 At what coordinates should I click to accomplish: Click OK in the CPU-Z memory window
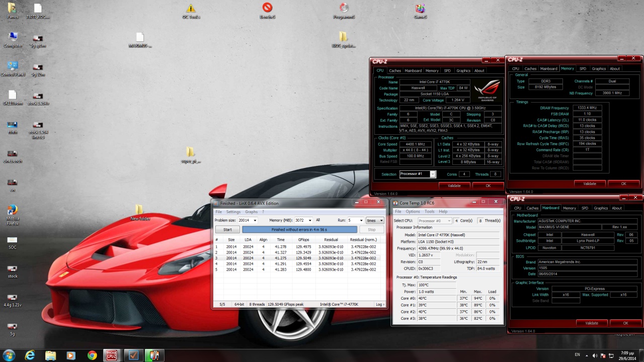[624, 184]
